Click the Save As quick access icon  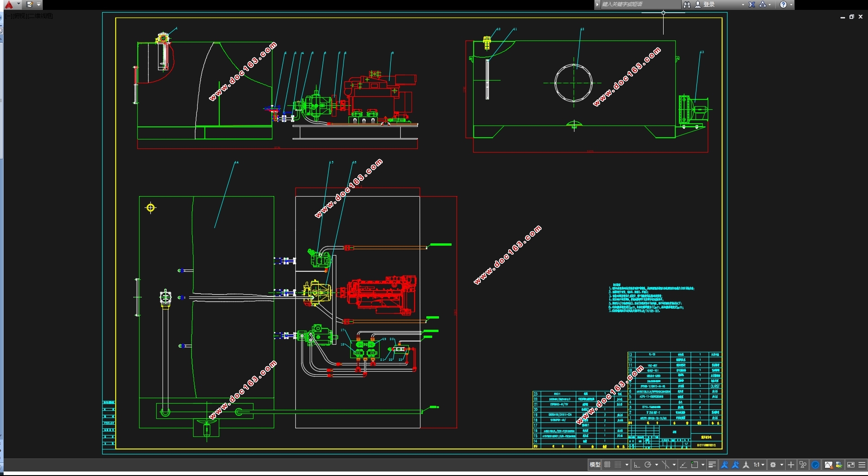coord(30,4)
